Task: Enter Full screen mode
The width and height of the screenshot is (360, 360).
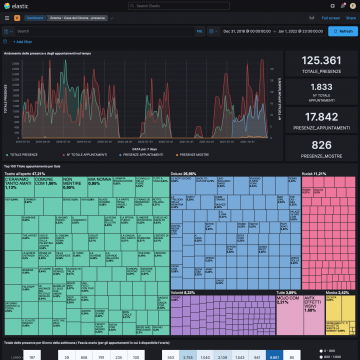Action: [331, 18]
